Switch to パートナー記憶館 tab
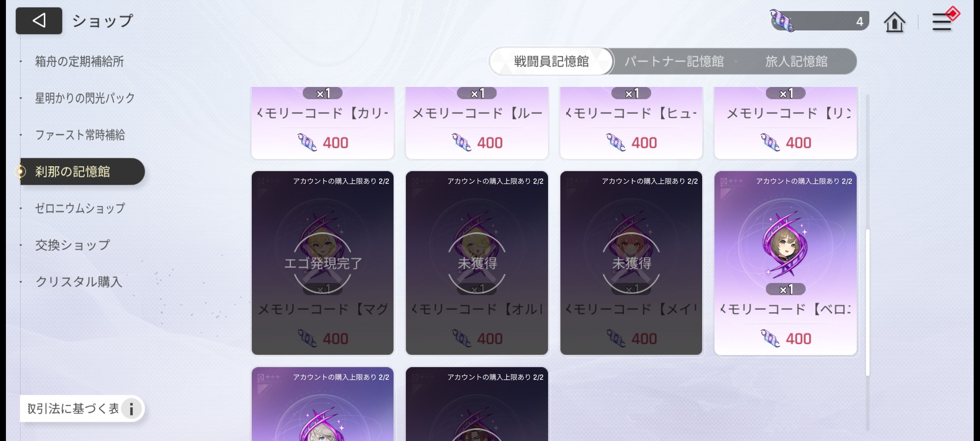Viewport: 980px width, 441px height. 674,61
